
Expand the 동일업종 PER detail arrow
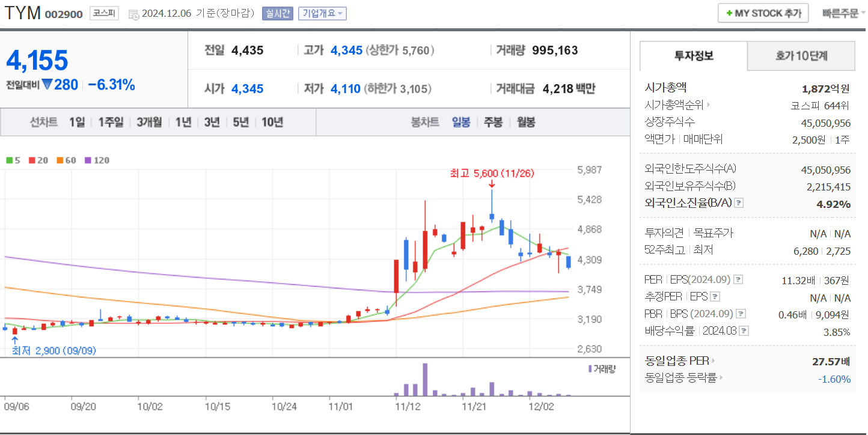(712, 360)
